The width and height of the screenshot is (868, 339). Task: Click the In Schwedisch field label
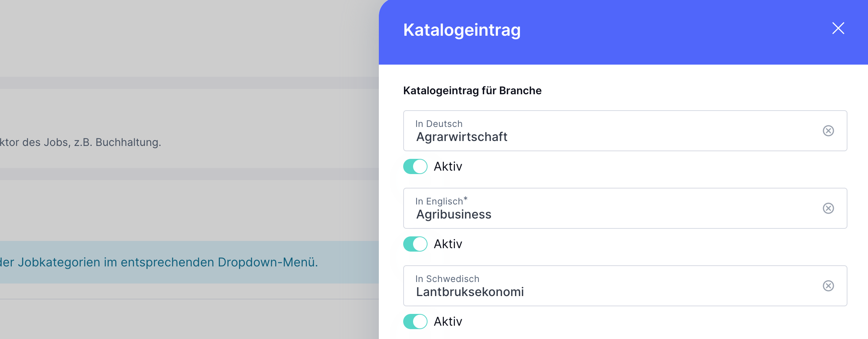coord(447,279)
